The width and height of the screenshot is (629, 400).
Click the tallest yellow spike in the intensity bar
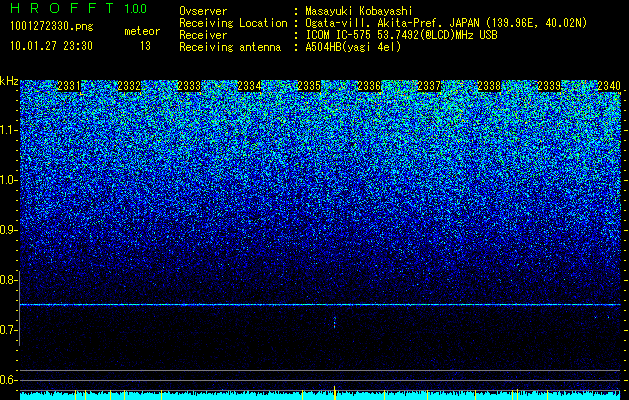click(x=335, y=392)
